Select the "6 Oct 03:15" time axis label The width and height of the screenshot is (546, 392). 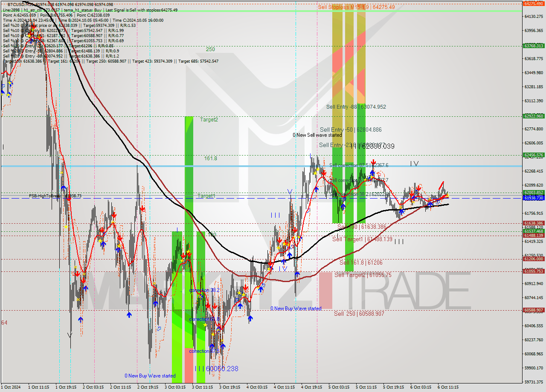421,387
